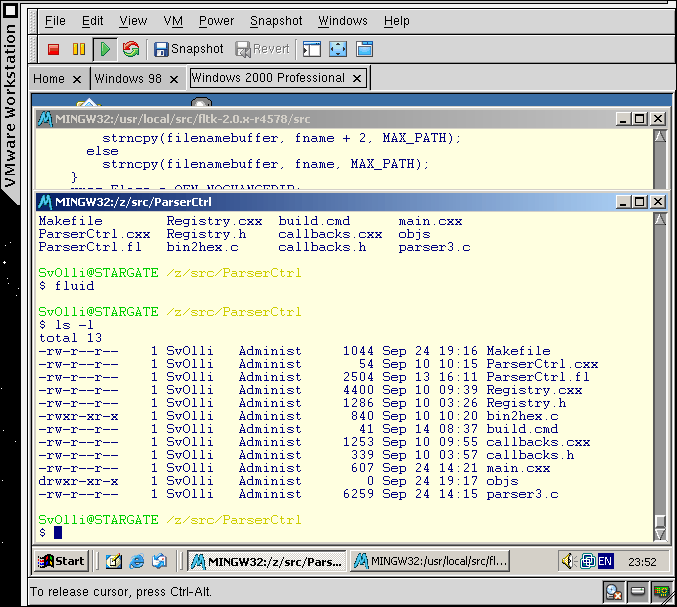Click VMware status bar hard disk icon
677x607 pixels.
(638, 591)
